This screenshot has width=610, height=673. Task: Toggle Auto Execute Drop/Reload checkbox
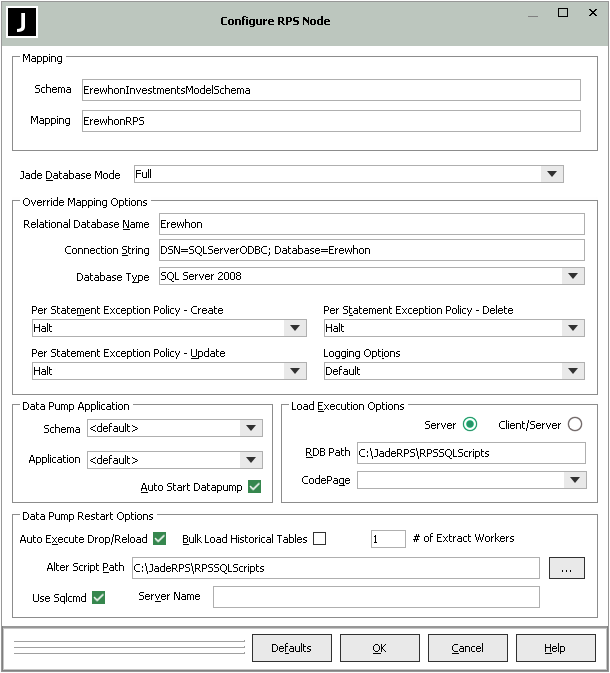pyautogui.click(x=159, y=539)
